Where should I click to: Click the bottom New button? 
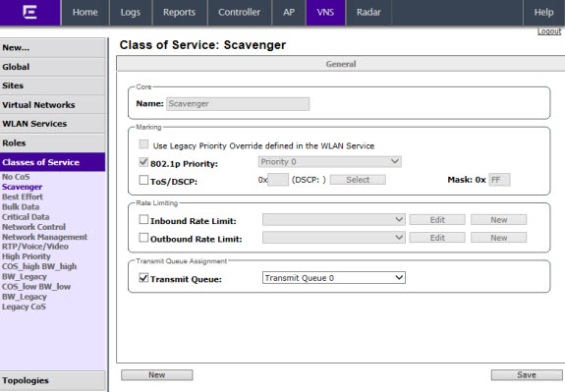click(157, 375)
